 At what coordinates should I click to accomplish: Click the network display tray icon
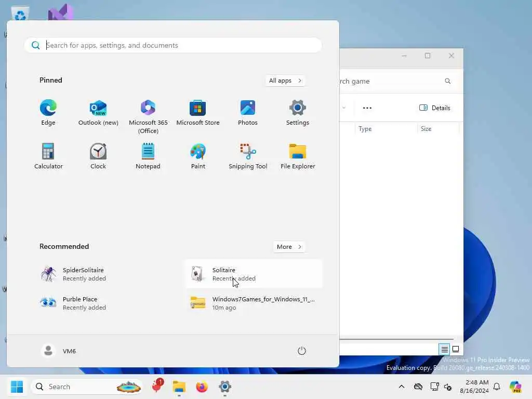tap(434, 387)
